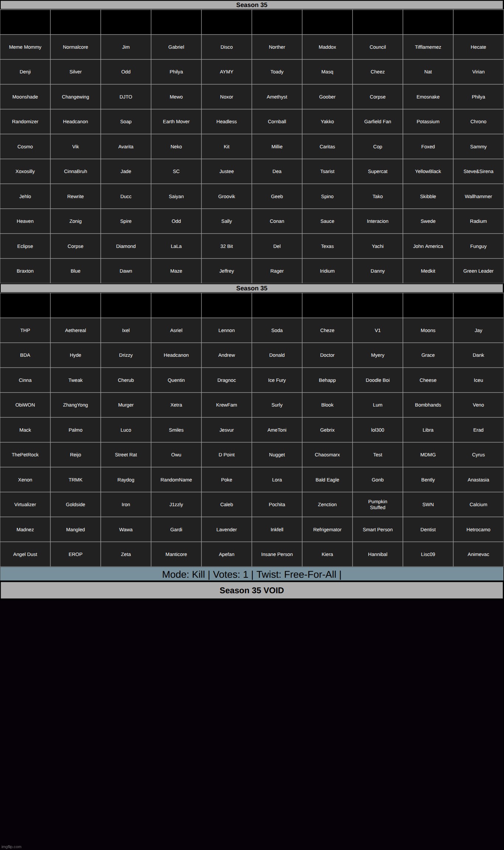Click the ThePetRock cell
The image size is (504, 850).
25,455
